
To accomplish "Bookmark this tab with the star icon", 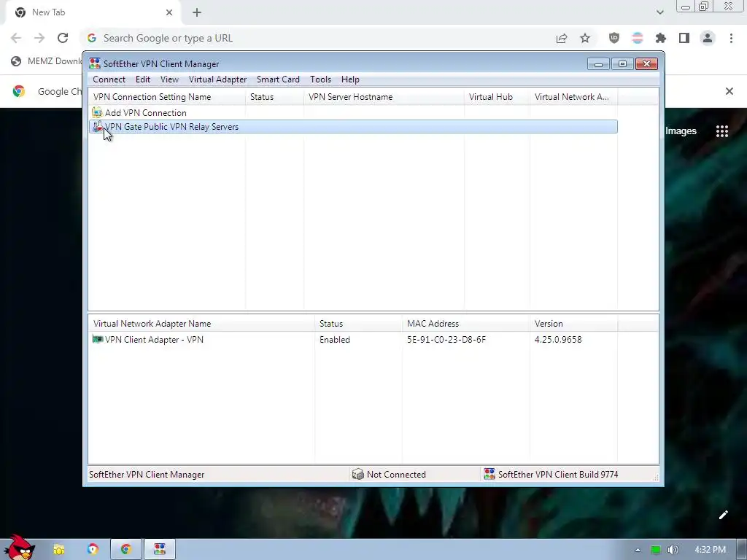I will (x=585, y=38).
